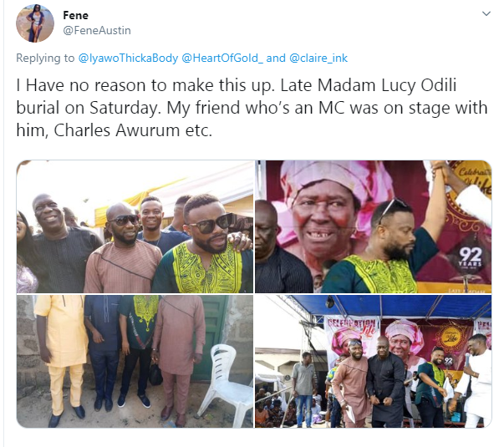The image size is (504, 447).
Task: Open the bottom-right stage photo
Action: point(373,361)
